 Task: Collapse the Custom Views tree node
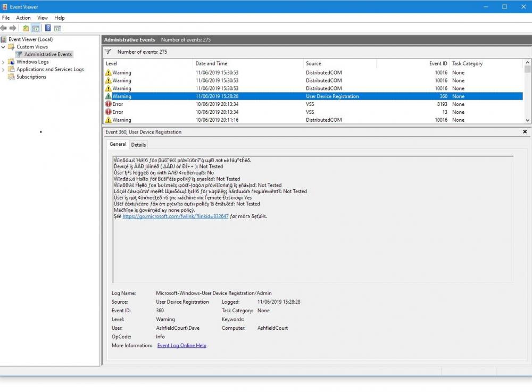(x=3, y=47)
